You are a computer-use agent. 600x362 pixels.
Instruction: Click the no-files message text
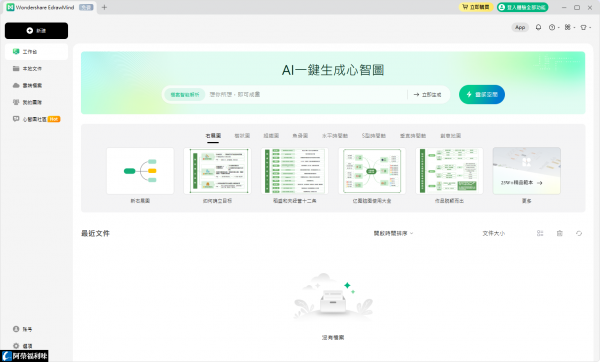coord(333,338)
